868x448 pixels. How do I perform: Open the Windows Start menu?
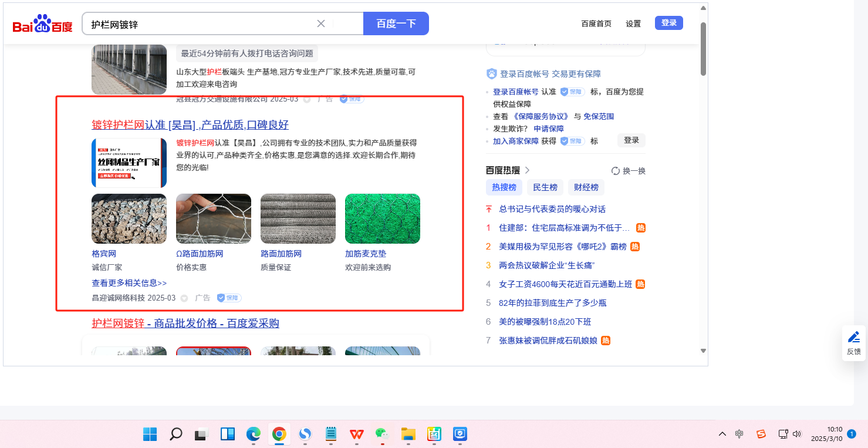(150, 434)
